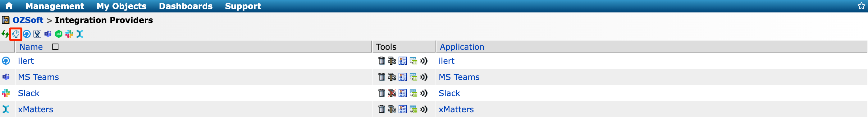Click the crossed-out tools icon for Slack
This screenshot has height=130, width=868.
tap(392, 93)
